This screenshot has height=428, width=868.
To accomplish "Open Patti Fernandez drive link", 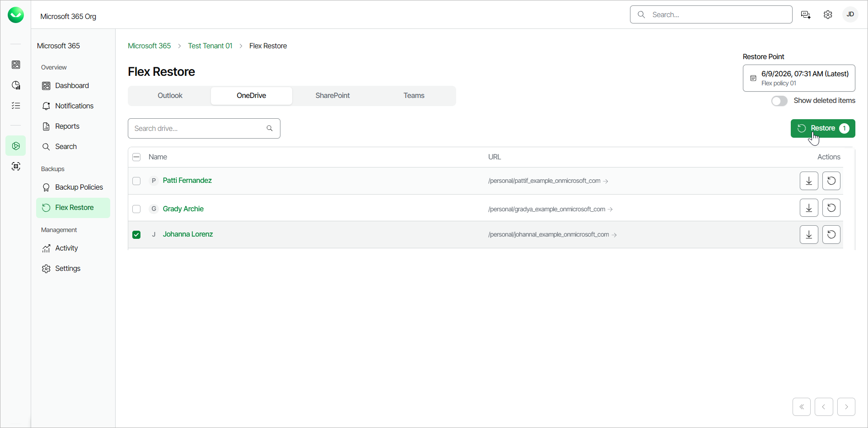I will point(187,181).
